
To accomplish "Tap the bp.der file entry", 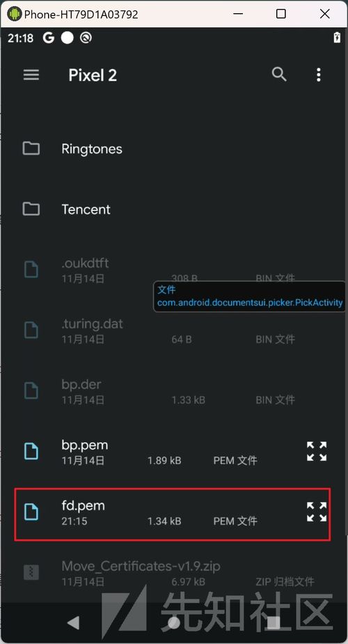I will pyautogui.click(x=173, y=391).
